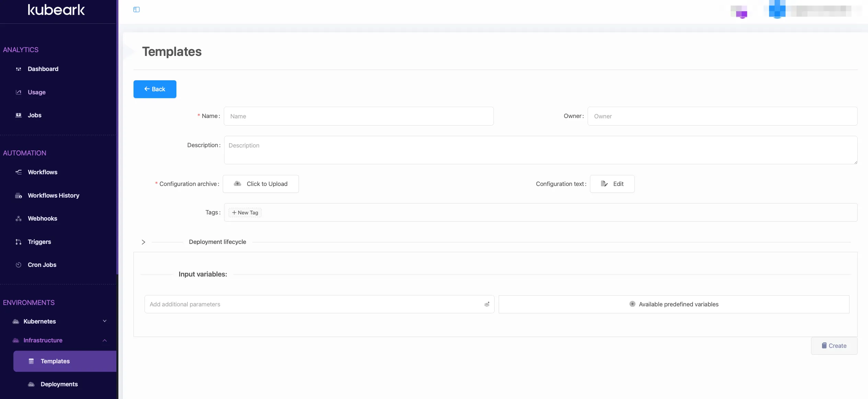Click the Jobs icon in sidebar
Screen dimensions: 868x399
[19, 115]
